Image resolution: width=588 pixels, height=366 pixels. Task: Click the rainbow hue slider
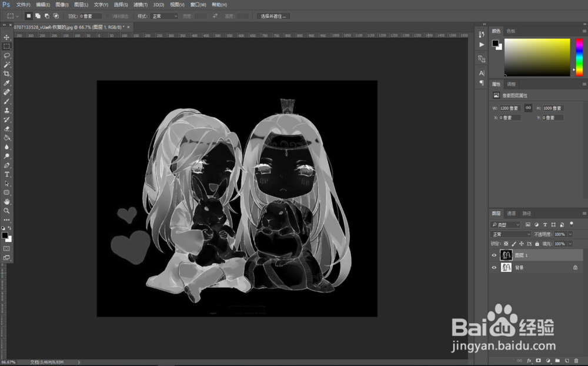[x=579, y=57]
